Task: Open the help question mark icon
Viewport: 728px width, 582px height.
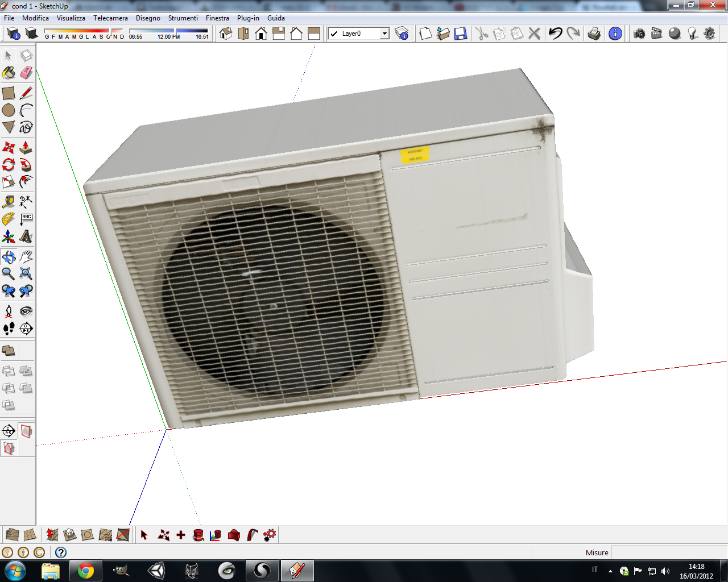Action: [61, 552]
